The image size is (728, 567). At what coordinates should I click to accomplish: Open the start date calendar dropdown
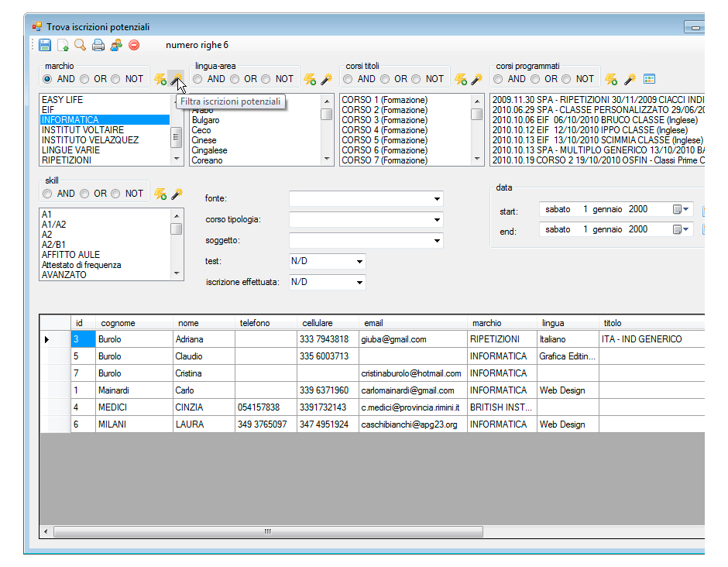(681, 209)
